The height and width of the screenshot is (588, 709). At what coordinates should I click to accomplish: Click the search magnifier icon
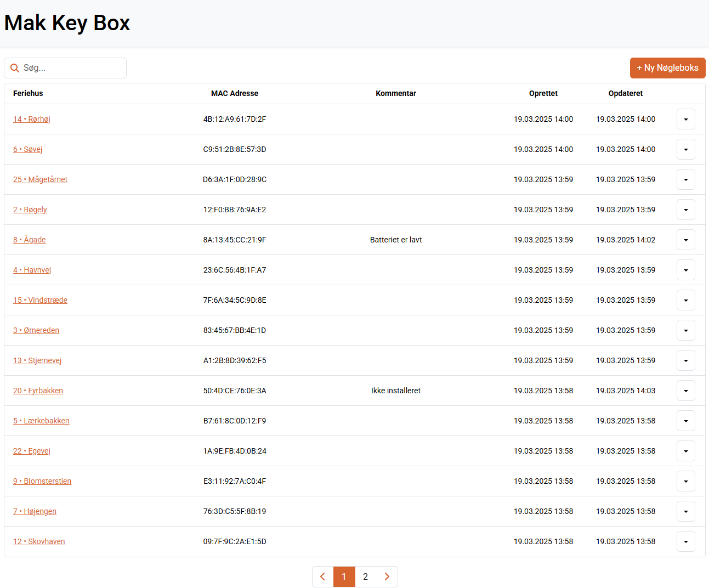pos(15,68)
